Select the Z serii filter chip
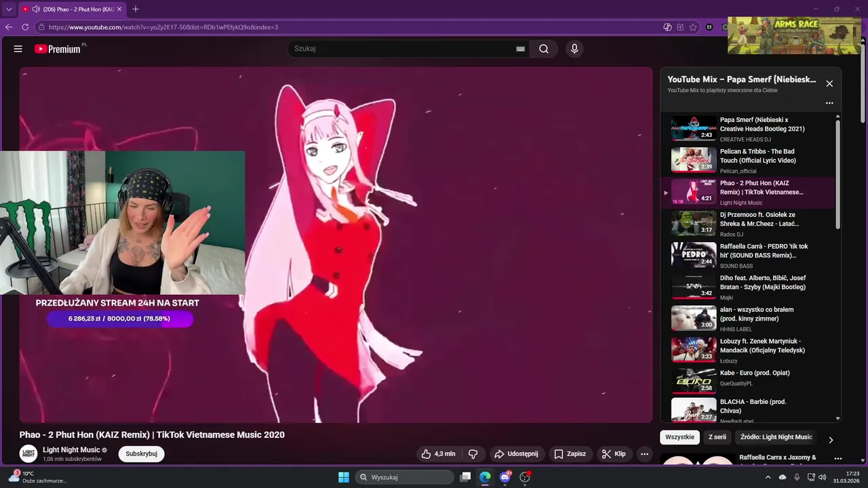Viewport: 868px width, 488px height. pyautogui.click(x=717, y=437)
